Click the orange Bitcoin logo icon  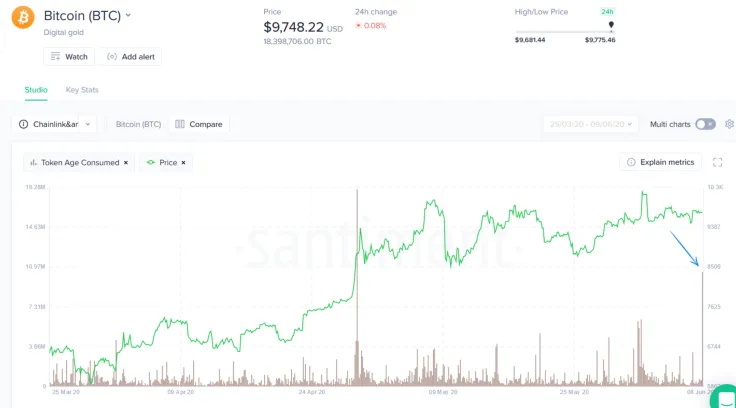point(23,17)
